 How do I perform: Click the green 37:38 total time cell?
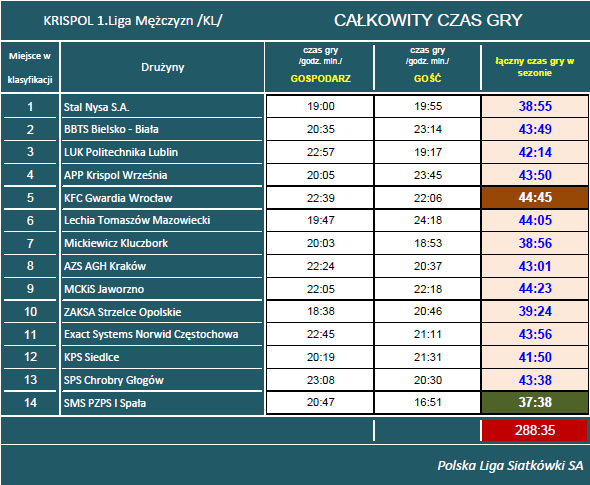535,403
